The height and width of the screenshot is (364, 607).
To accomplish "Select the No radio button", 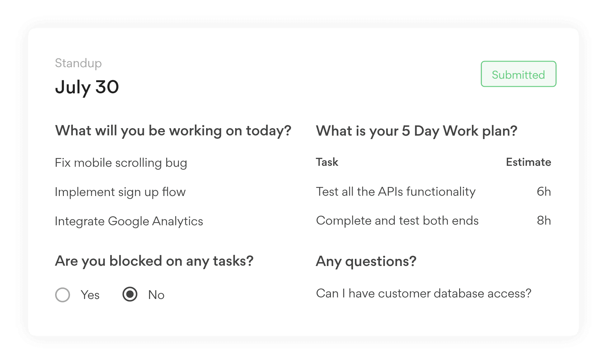I will [x=131, y=295].
